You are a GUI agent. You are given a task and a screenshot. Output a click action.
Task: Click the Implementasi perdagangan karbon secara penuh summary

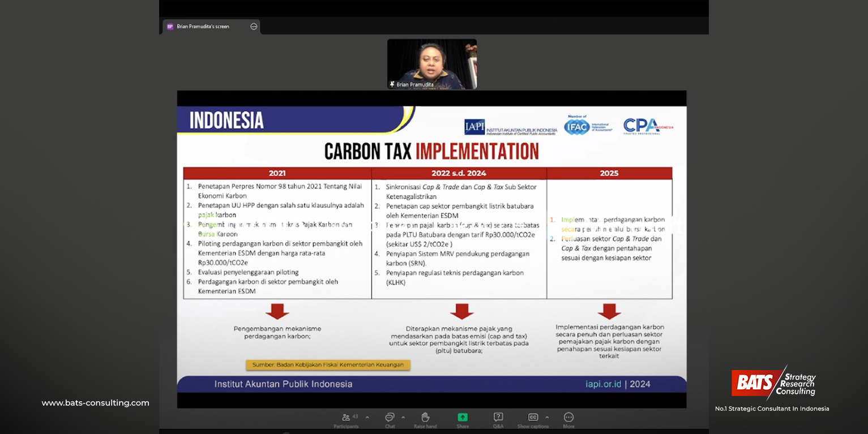[610, 341]
